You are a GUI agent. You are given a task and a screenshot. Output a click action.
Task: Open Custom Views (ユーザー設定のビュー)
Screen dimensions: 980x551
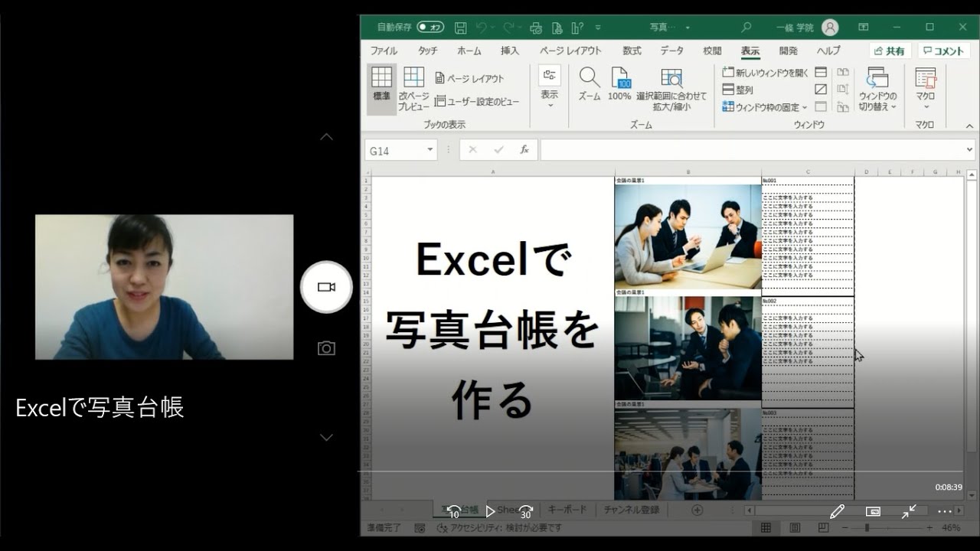(476, 101)
